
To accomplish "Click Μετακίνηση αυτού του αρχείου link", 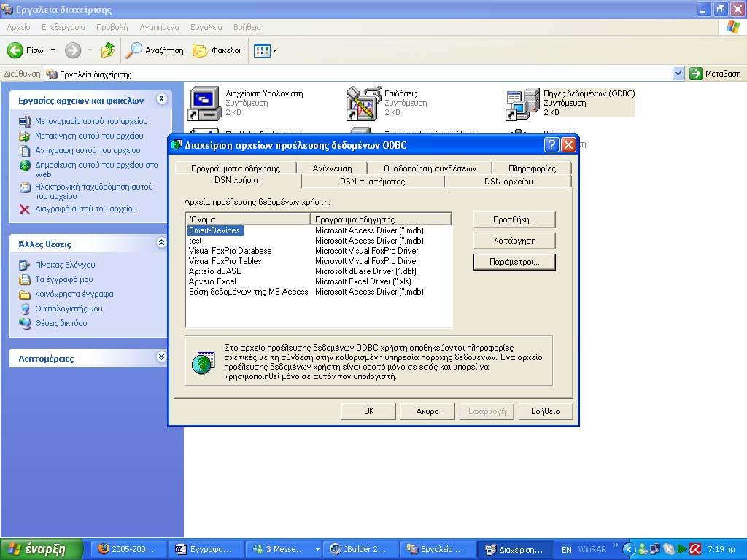I will coord(89,136).
